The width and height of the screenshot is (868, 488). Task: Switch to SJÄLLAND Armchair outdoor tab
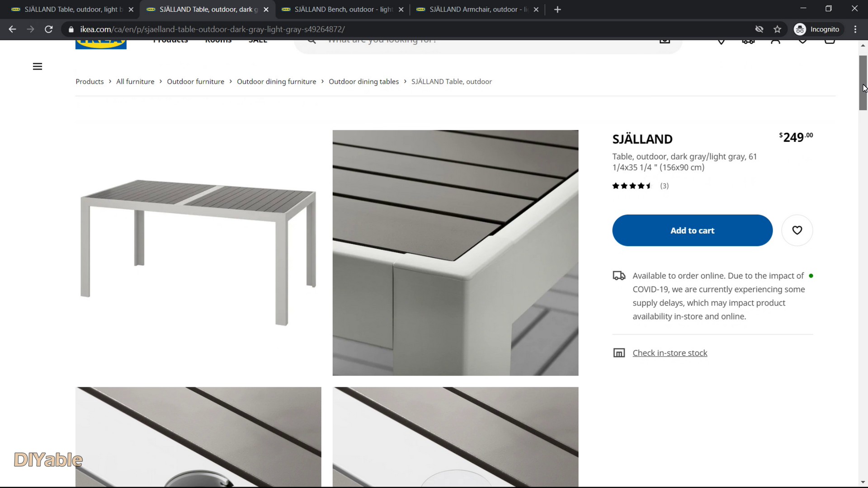pyautogui.click(x=472, y=9)
